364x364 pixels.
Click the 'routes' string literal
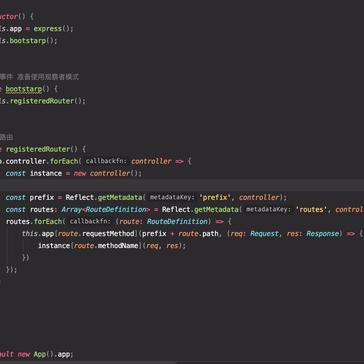click(312, 209)
